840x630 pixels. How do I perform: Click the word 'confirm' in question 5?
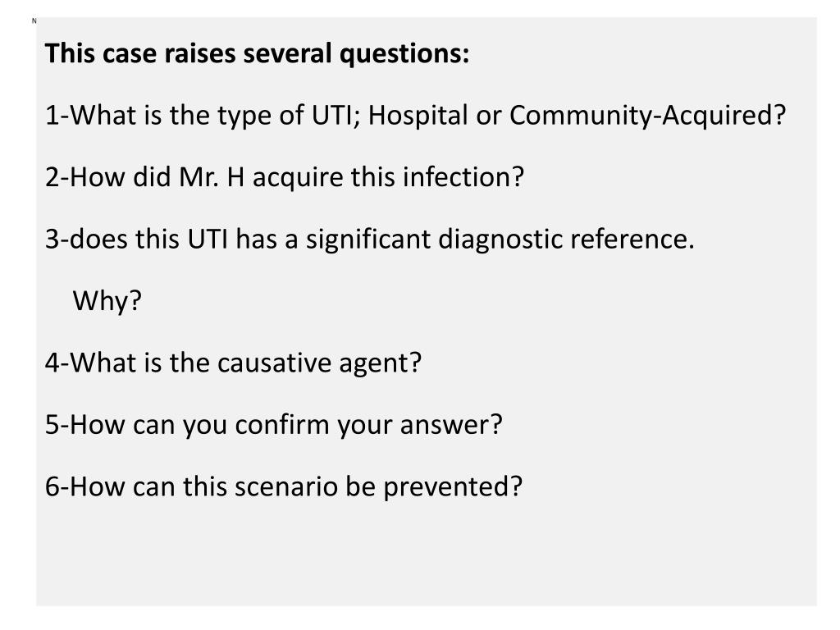pyautogui.click(x=282, y=424)
